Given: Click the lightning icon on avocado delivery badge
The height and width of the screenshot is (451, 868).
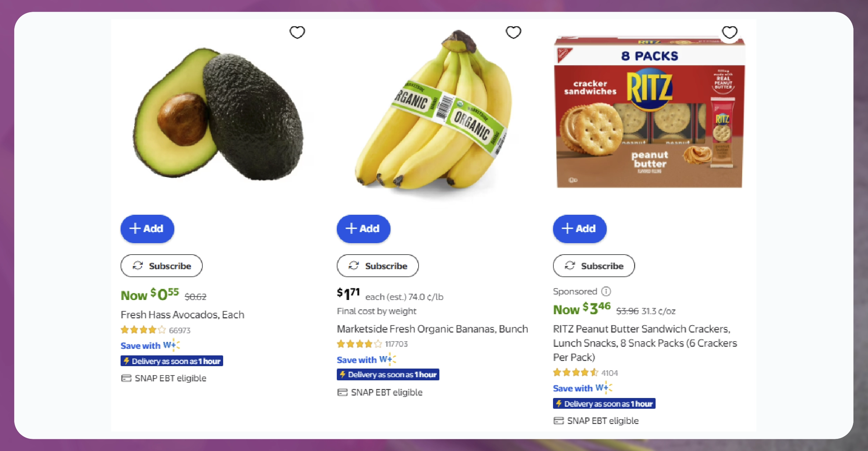Looking at the screenshot, I should 126,361.
